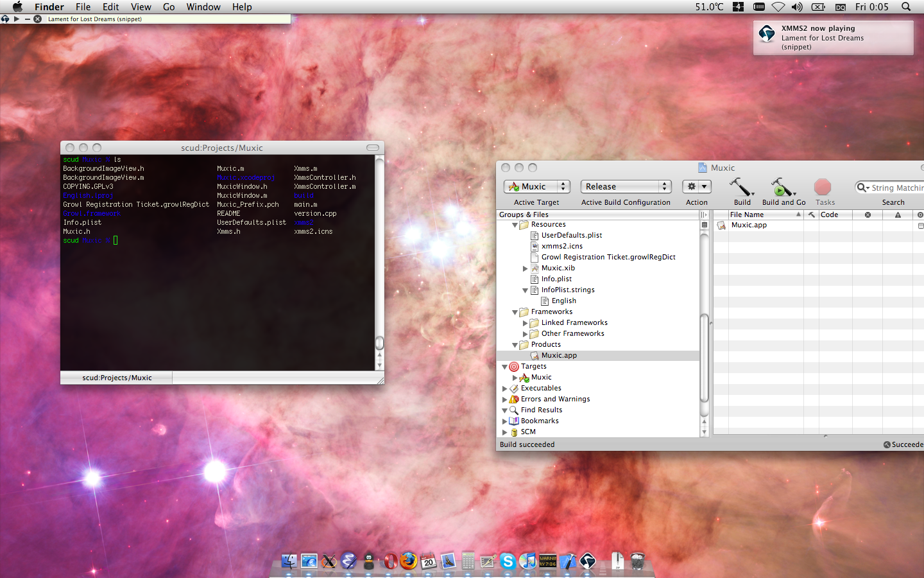Click the scud:Projects/Muxic terminal tab
Screen dimensions: 924x578
coord(117,378)
